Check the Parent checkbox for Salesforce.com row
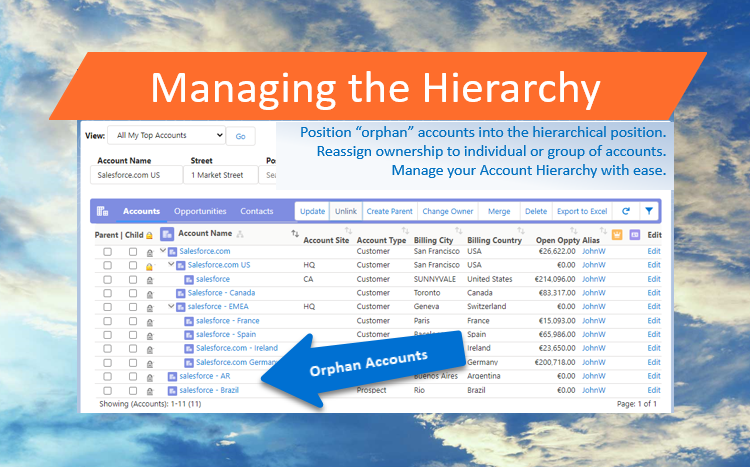Screen dimensions: 750x467 tap(107, 252)
